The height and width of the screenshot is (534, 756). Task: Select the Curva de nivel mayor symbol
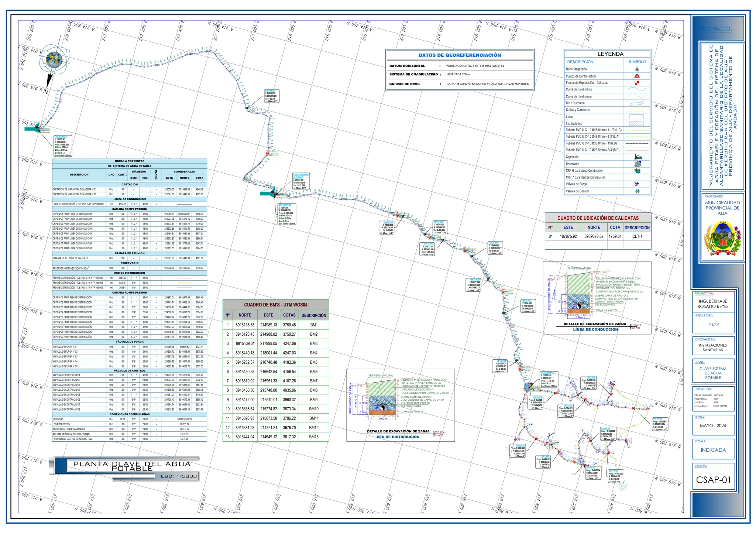click(x=637, y=89)
